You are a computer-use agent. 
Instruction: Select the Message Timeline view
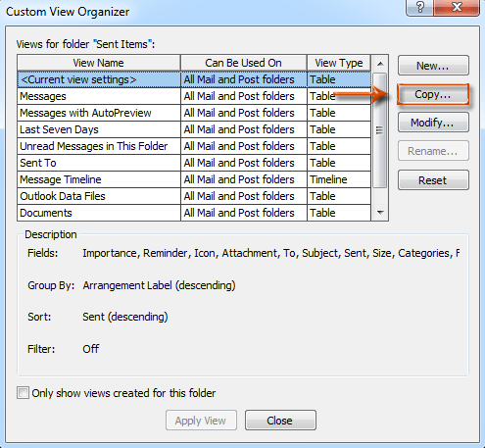194,179
